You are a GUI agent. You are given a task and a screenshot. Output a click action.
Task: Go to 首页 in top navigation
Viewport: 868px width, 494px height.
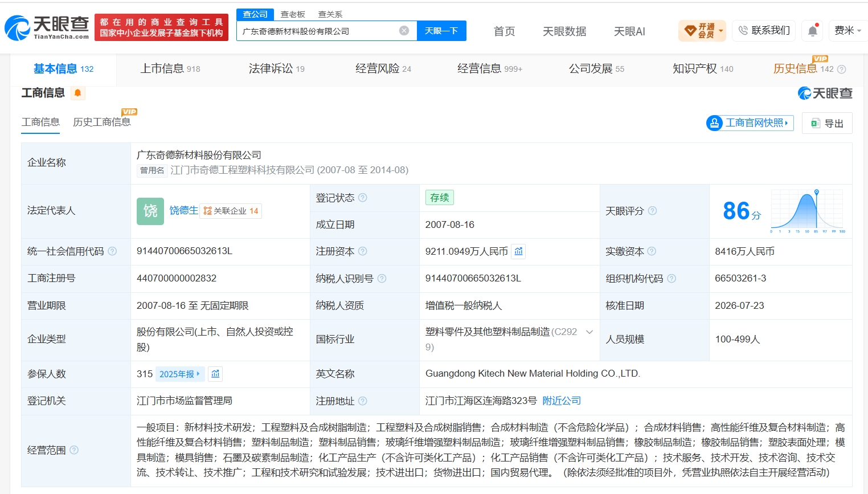(x=504, y=31)
